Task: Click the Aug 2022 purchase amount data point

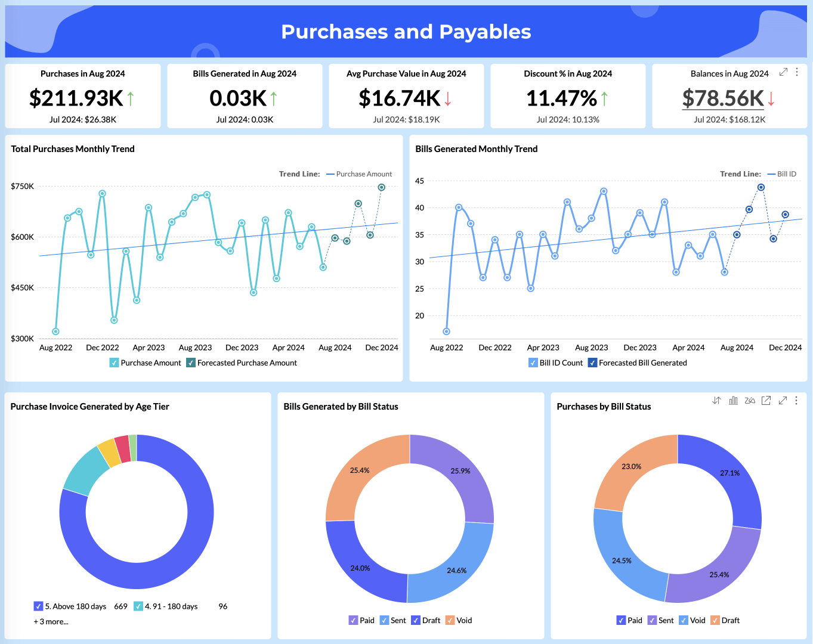Action: click(55, 332)
